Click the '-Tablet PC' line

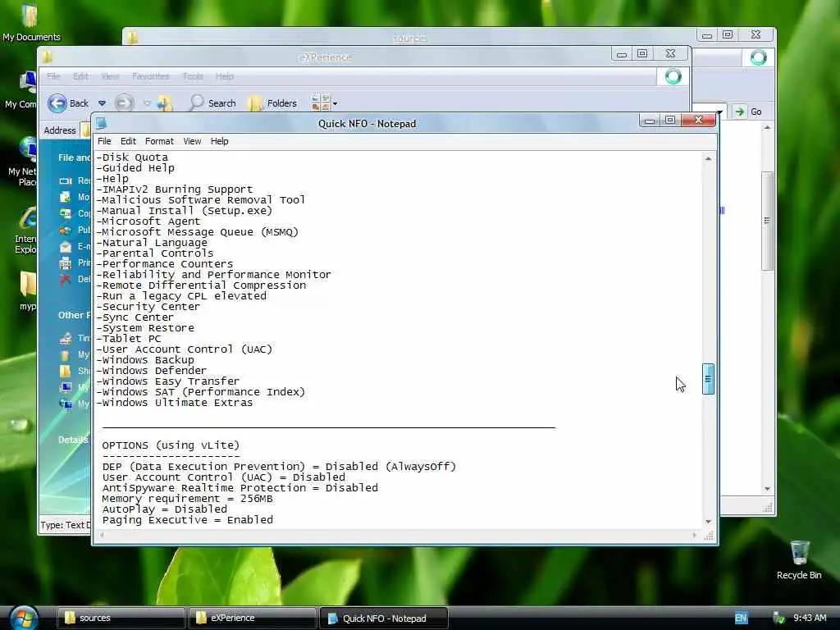click(x=129, y=339)
